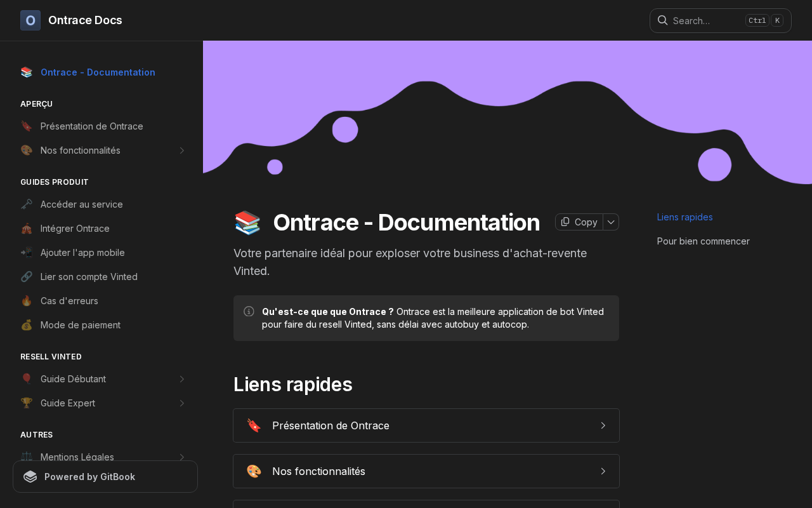
Task: Click the Liens rapides main heading
Action: [x=293, y=385]
